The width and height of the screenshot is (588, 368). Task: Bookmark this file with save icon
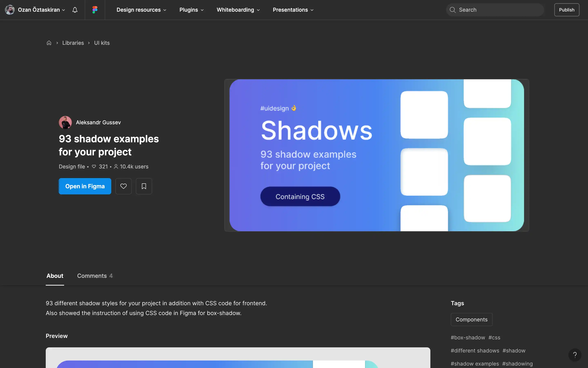click(144, 186)
